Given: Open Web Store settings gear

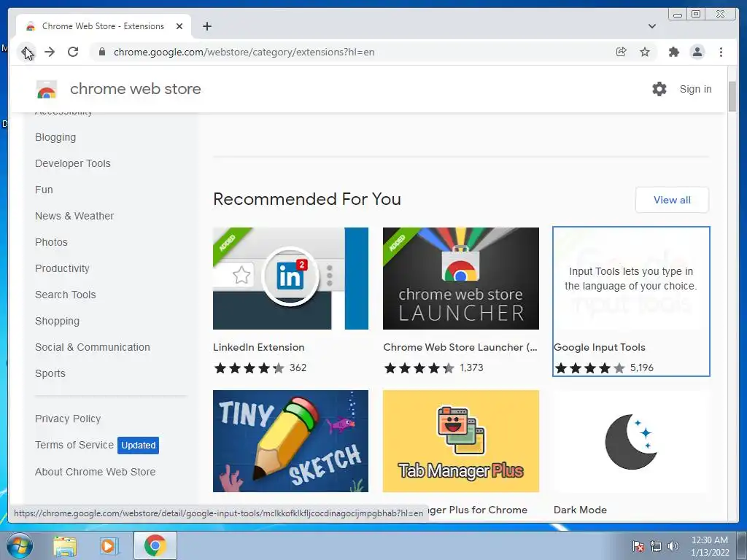Looking at the screenshot, I should point(659,89).
